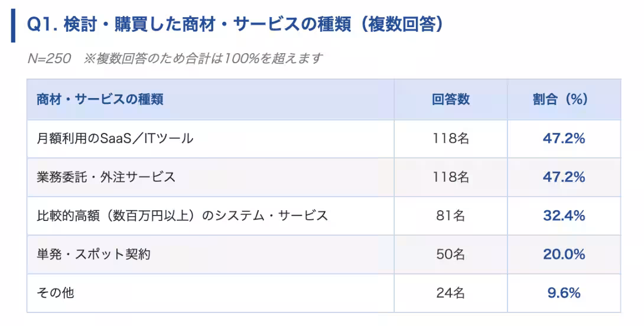Image resolution: width=644 pixels, height=326 pixels.
Task: Select the 回答数 column header
Action: coord(451,99)
